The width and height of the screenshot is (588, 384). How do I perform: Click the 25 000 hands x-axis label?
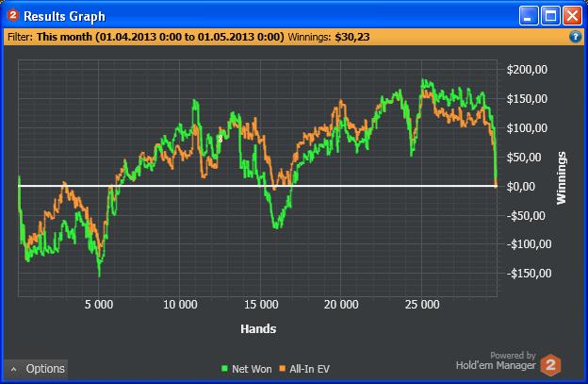(422, 305)
